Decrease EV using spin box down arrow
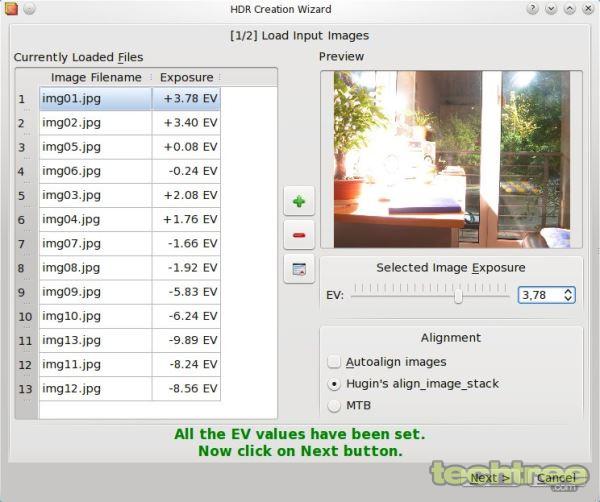600x502 pixels. pyautogui.click(x=568, y=299)
